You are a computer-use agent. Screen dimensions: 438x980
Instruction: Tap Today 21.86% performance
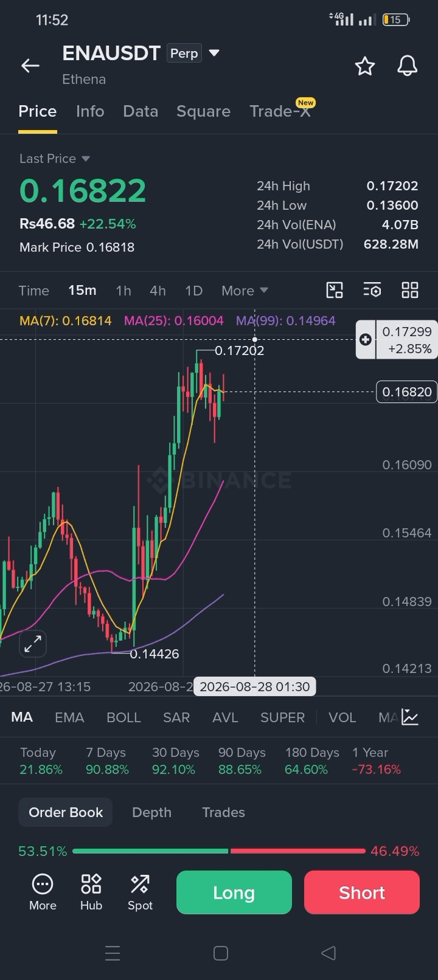(x=41, y=761)
